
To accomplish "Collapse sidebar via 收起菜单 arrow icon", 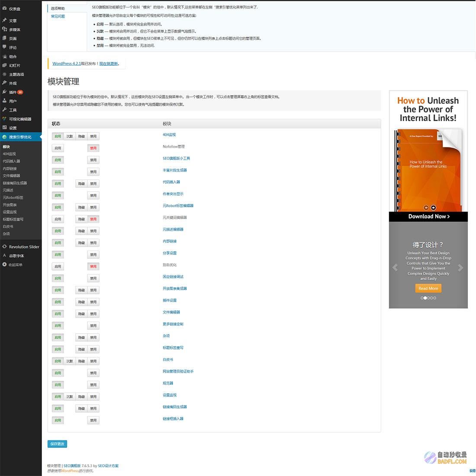I will (x=4, y=264).
